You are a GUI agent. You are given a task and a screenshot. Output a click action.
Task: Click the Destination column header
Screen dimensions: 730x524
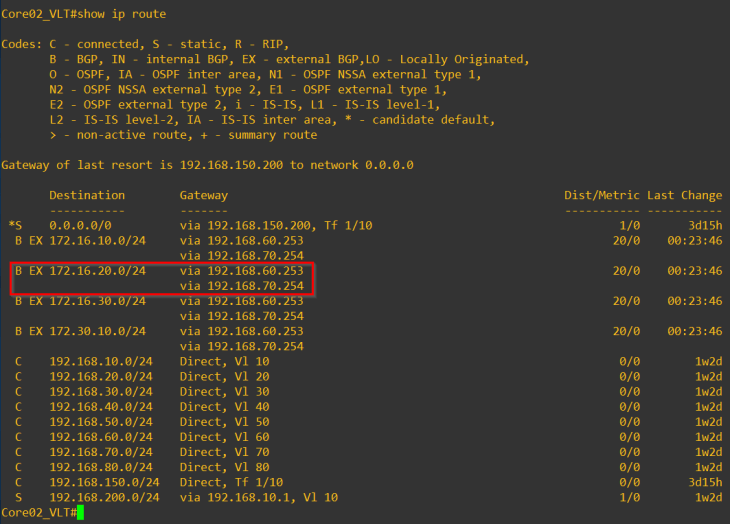tap(87, 195)
